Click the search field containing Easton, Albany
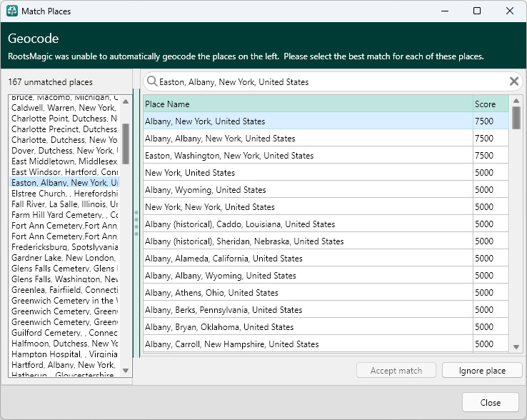This screenshot has height=420, width=527. tap(333, 81)
